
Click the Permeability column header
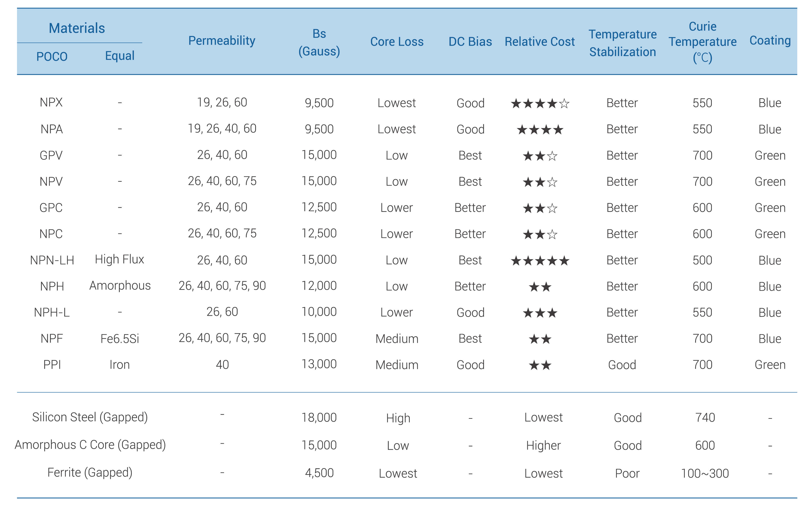tap(221, 41)
